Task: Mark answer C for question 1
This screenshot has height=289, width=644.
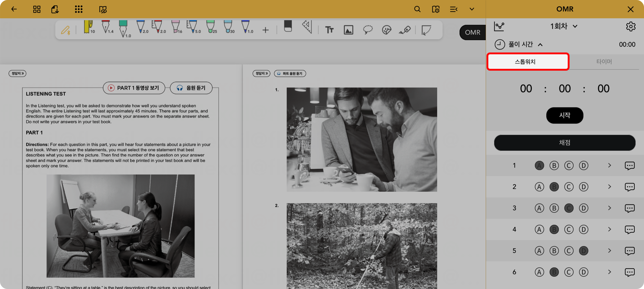Action: point(569,166)
